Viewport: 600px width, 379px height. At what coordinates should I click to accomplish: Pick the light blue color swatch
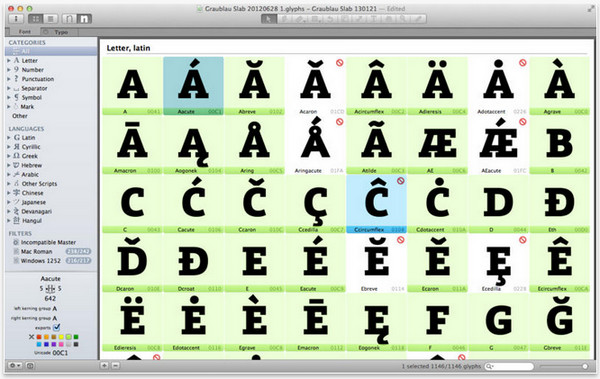39,344
